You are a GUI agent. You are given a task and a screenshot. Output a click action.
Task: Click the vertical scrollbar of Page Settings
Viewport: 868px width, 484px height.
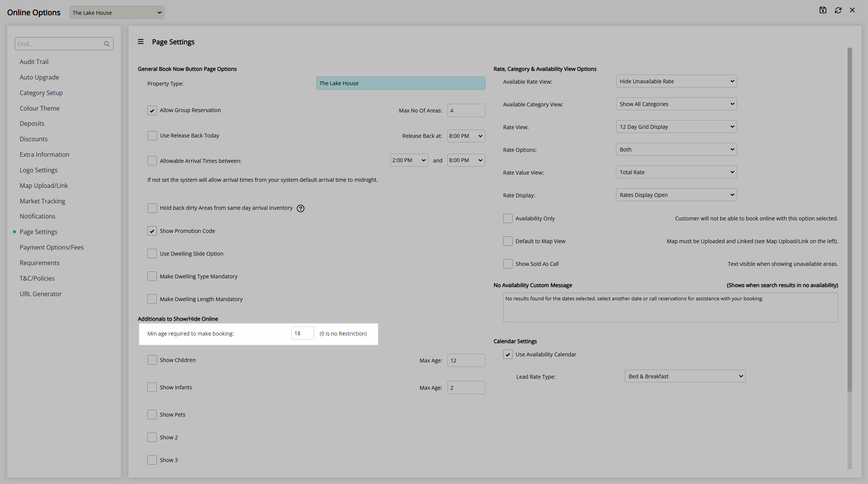tap(850, 220)
